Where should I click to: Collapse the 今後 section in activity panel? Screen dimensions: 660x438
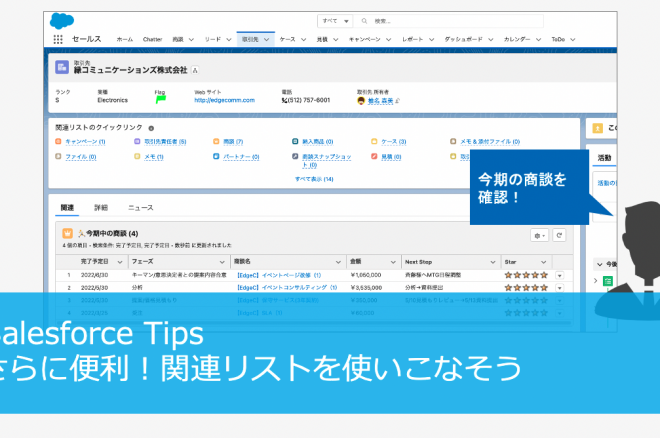pyautogui.click(x=600, y=265)
